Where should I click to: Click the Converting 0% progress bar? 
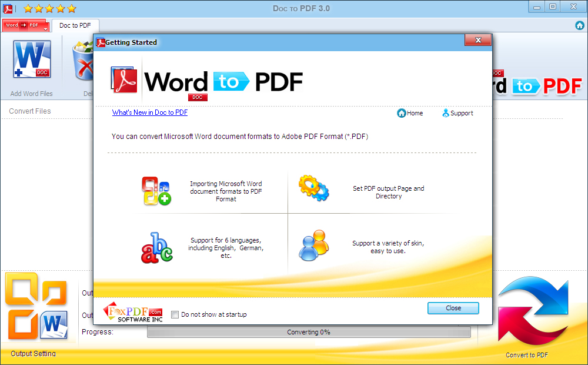click(309, 332)
